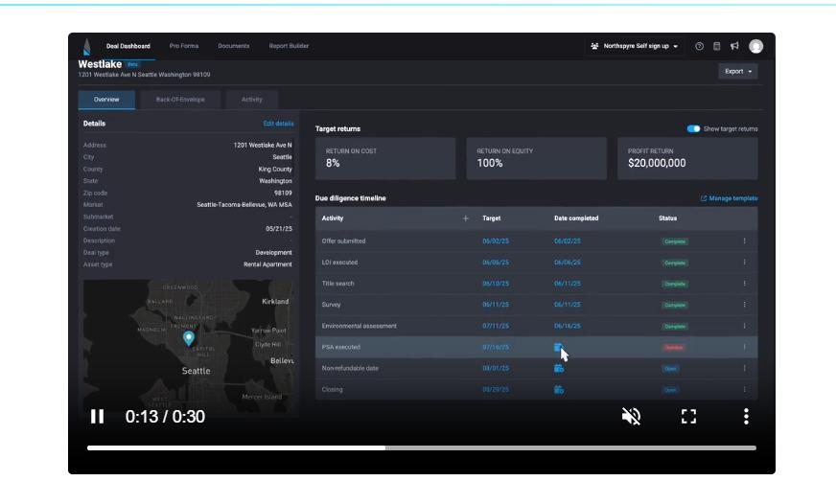Open row menu for PSA executed
This screenshot has height=504, width=836.
[744, 347]
